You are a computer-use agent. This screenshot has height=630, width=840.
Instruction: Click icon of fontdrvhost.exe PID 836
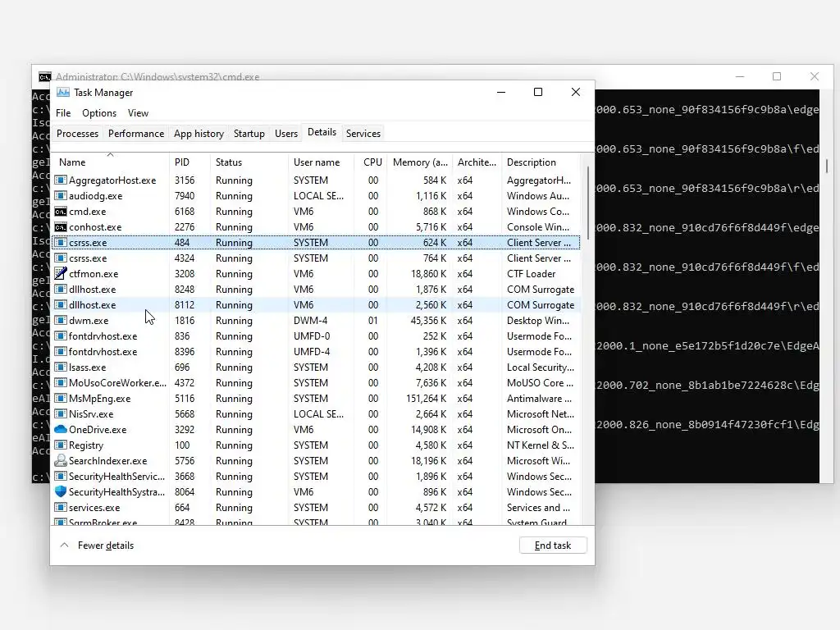coord(61,336)
